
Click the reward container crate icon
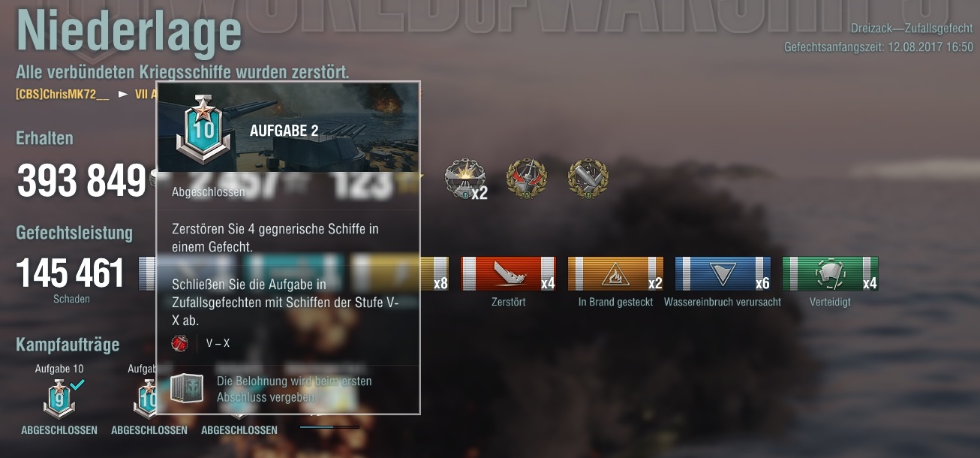(x=187, y=388)
